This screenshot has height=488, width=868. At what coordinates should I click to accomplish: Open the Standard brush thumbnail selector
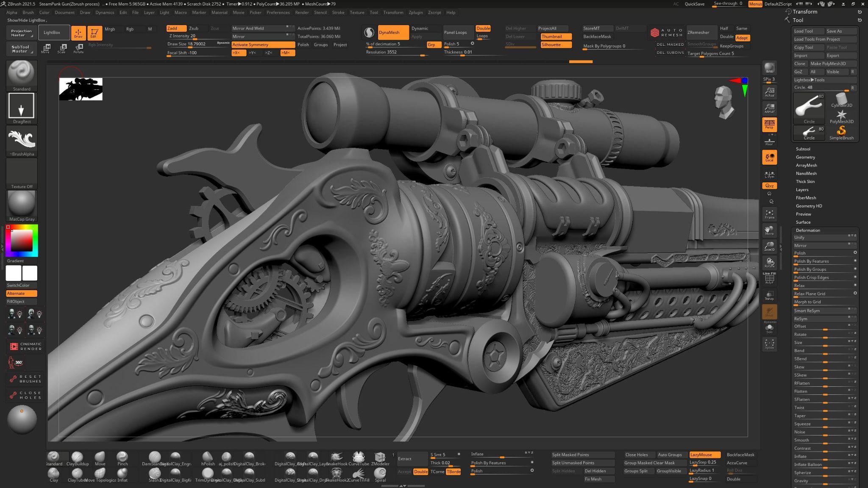tap(22, 74)
